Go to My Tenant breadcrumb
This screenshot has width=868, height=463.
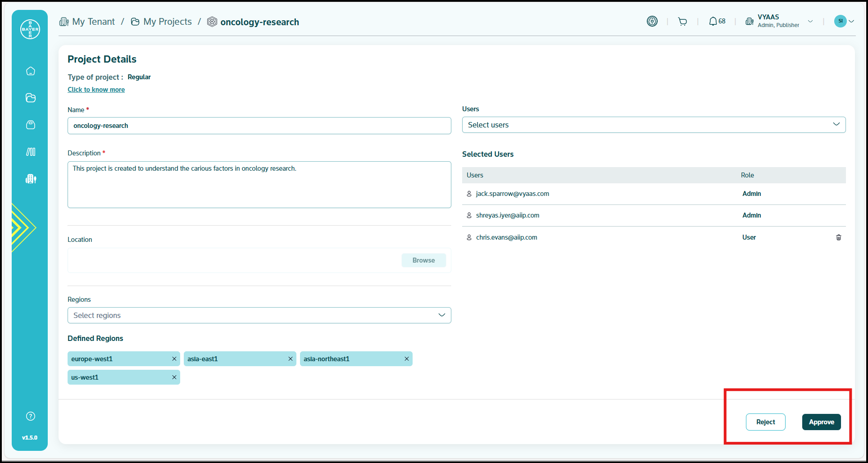(93, 22)
